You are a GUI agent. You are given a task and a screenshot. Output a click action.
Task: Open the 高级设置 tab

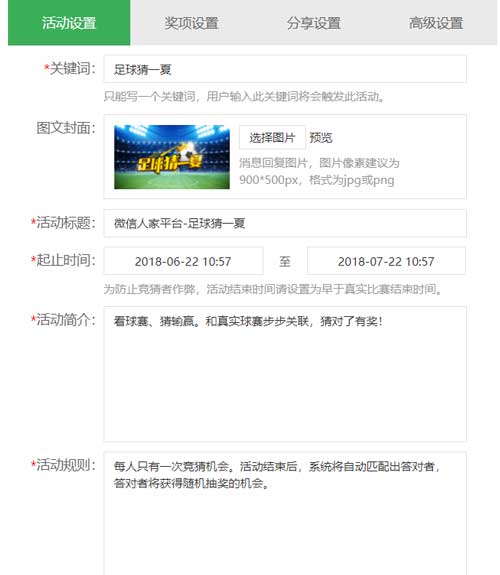(436, 23)
